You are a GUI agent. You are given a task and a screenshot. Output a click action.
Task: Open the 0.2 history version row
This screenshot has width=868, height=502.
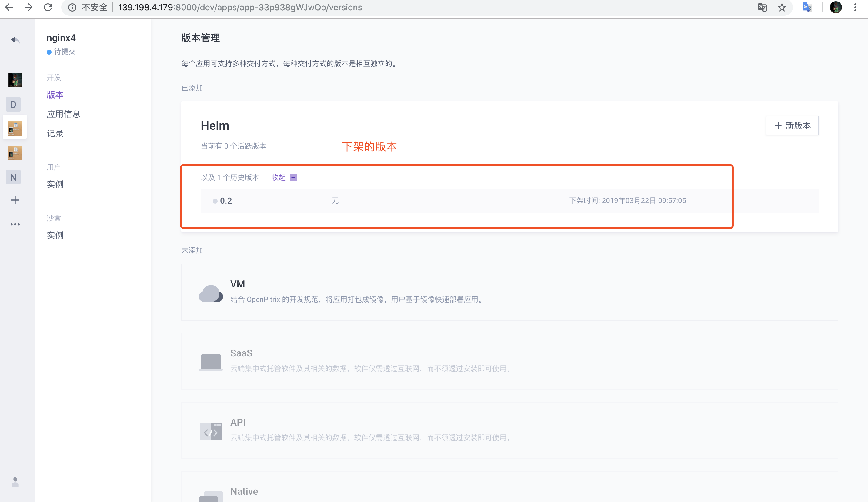click(x=509, y=200)
